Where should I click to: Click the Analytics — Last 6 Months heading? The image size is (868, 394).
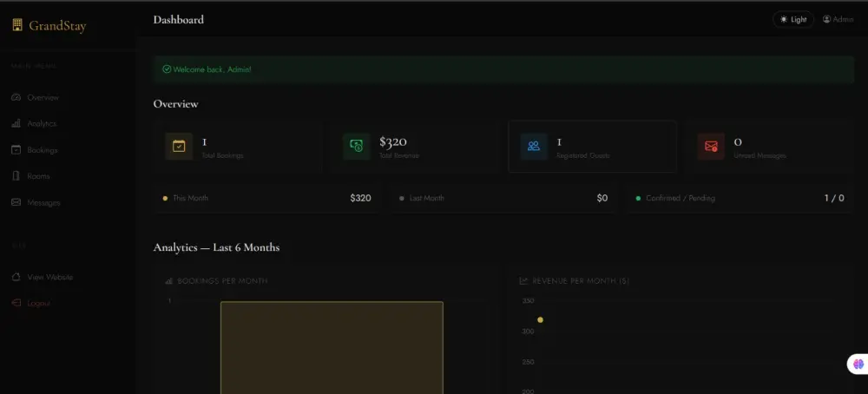(216, 247)
